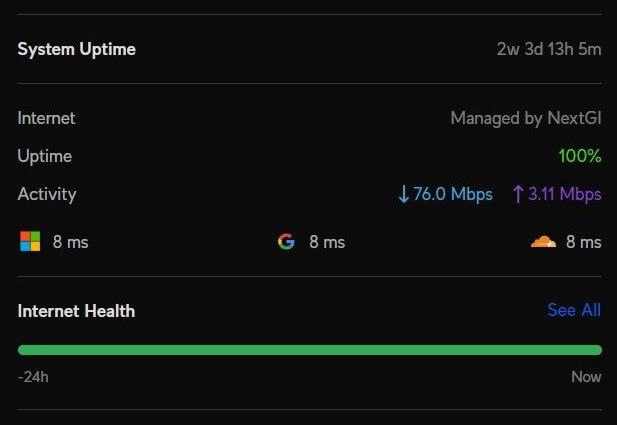Screen dimensions: 617x425
Task: Click the system uptime duration value
Action: coord(549,49)
